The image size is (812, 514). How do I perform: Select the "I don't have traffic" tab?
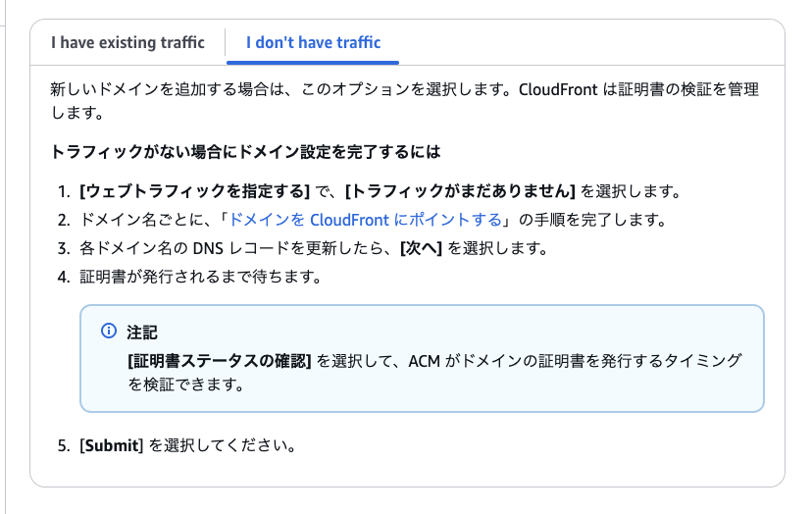[313, 43]
